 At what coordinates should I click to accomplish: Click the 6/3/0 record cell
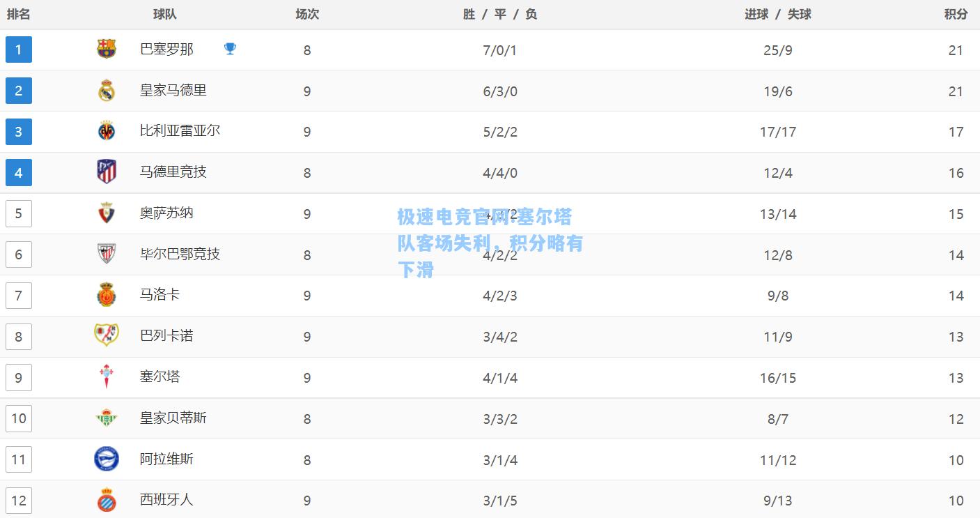click(500, 91)
